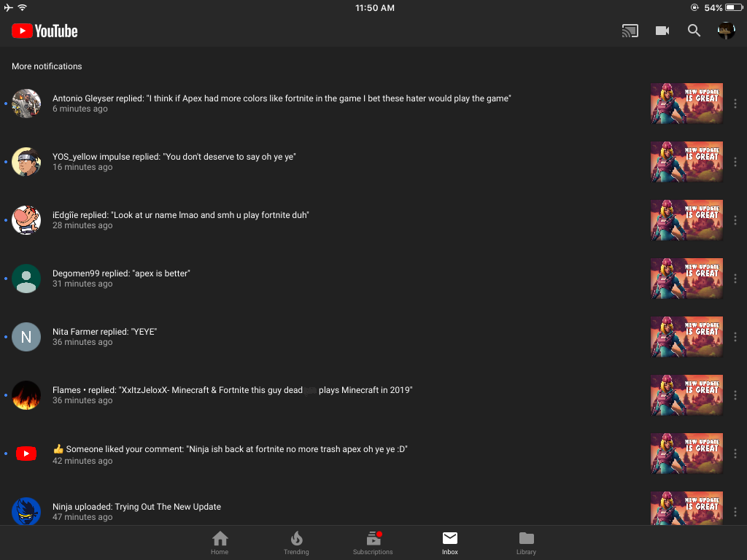747x560 pixels.
Task: Switch to the Trending tab
Action: pos(296,543)
